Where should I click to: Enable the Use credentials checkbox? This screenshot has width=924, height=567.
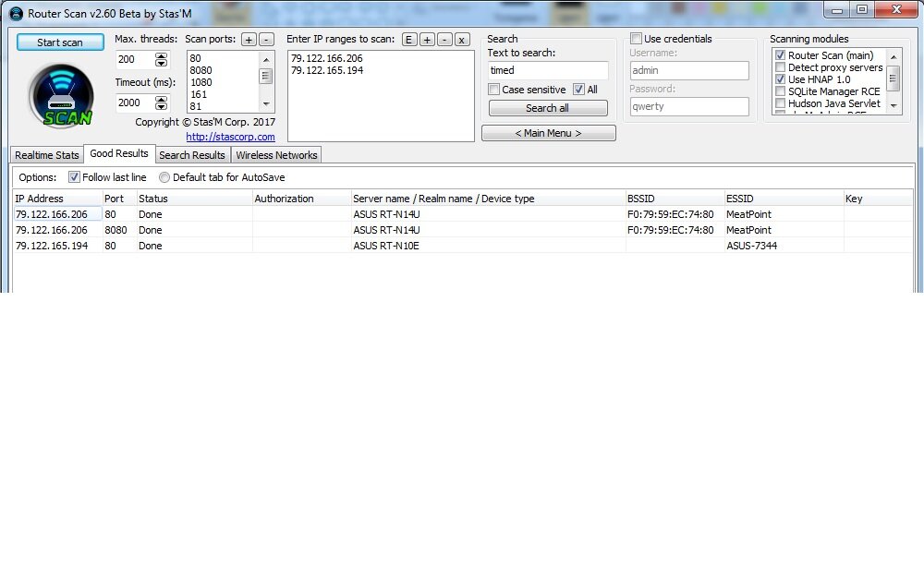[x=637, y=39]
